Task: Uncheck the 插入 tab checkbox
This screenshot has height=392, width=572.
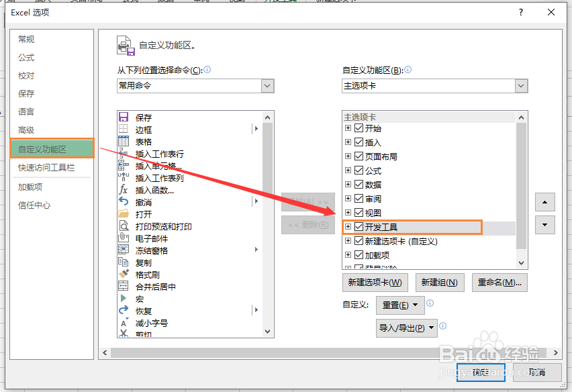Action: click(x=359, y=142)
